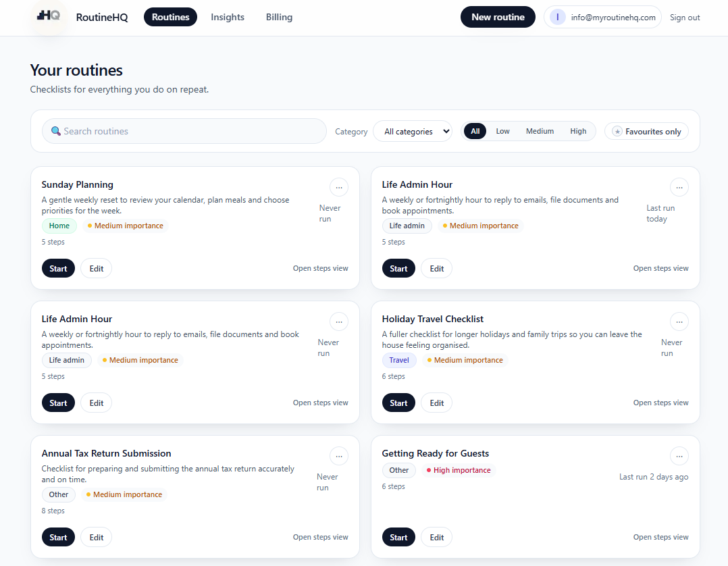Select the High importance filter
Screen dimensions: 728x566
pos(578,131)
